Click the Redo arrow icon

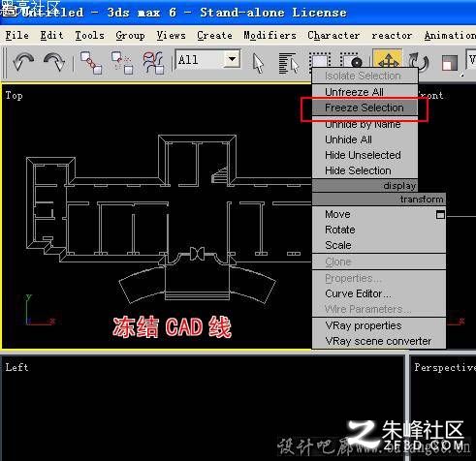(54, 61)
